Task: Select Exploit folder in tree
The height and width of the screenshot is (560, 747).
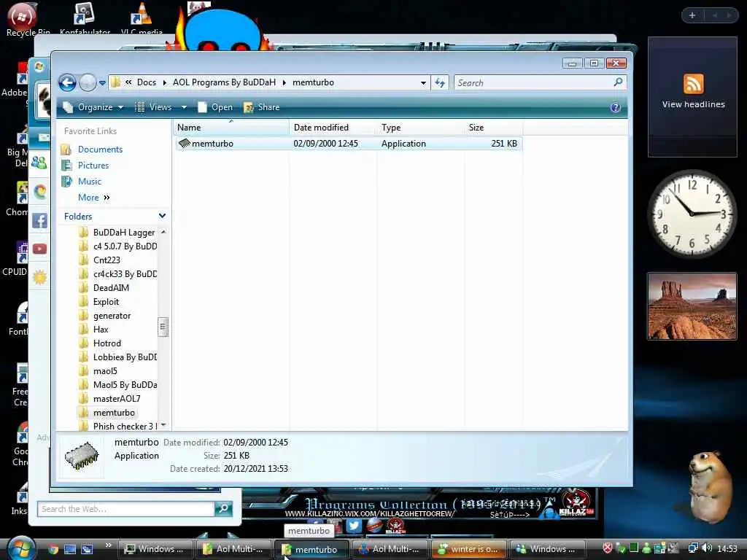Action: (x=106, y=301)
